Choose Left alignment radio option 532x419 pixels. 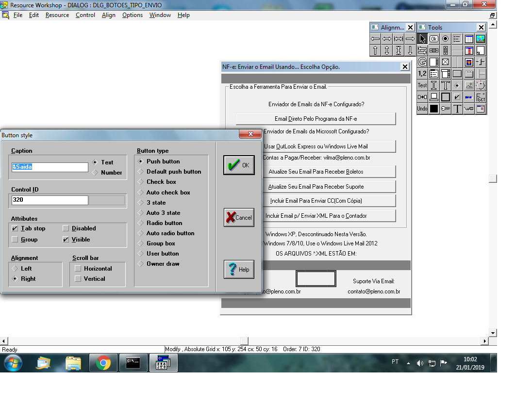click(x=15, y=269)
